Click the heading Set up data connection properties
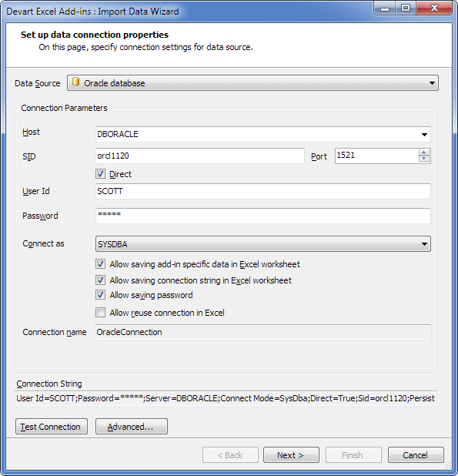 [95, 35]
